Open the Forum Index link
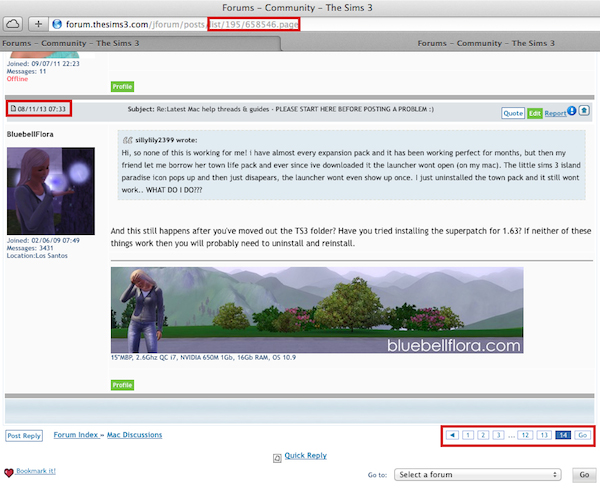 [77, 435]
